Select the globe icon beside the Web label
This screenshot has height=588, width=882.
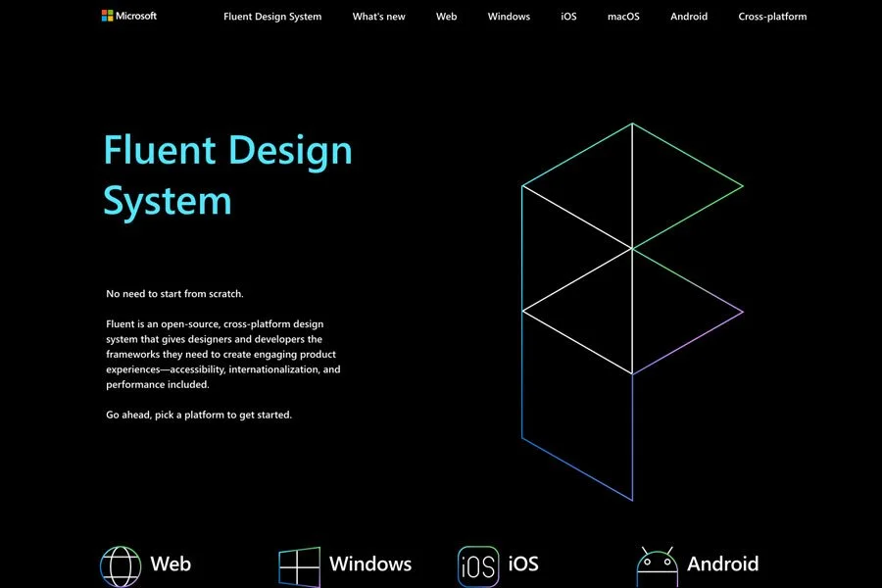coord(121,564)
